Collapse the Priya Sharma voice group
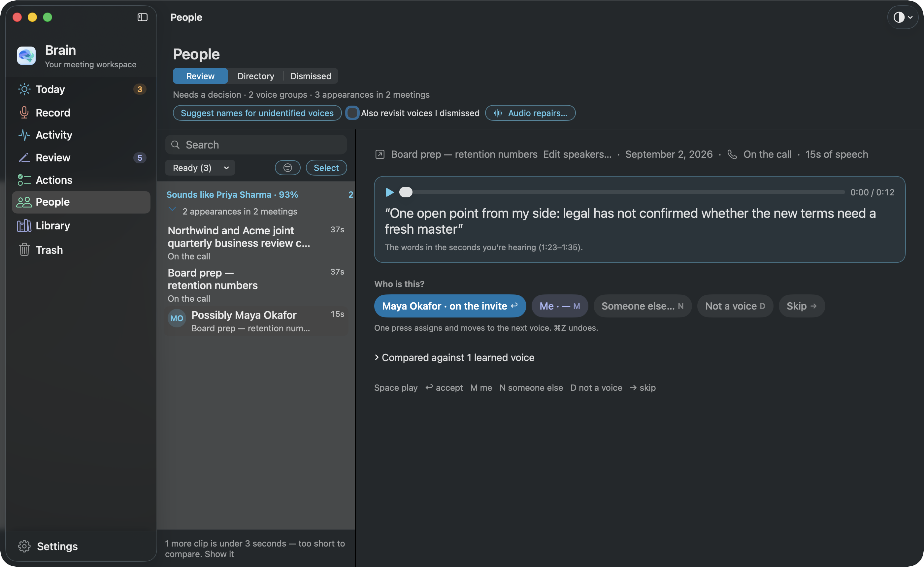This screenshot has height=567, width=924. pos(172,209)
